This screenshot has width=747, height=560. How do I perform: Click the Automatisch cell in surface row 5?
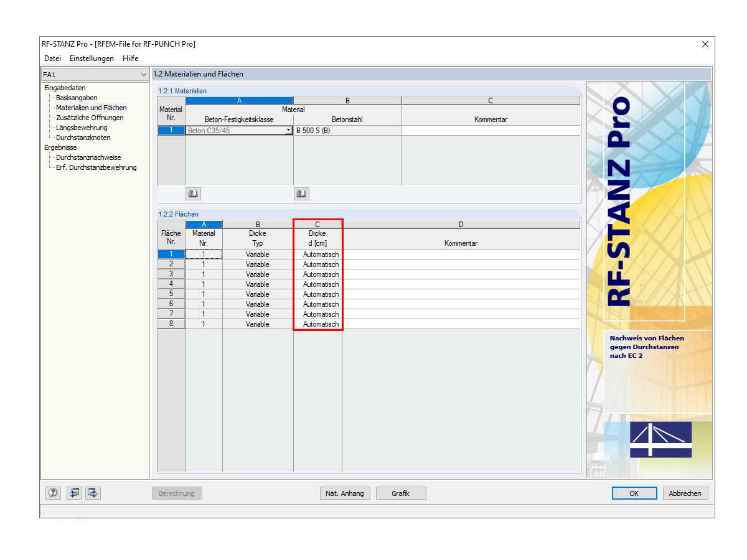click(x=317, y=294)
